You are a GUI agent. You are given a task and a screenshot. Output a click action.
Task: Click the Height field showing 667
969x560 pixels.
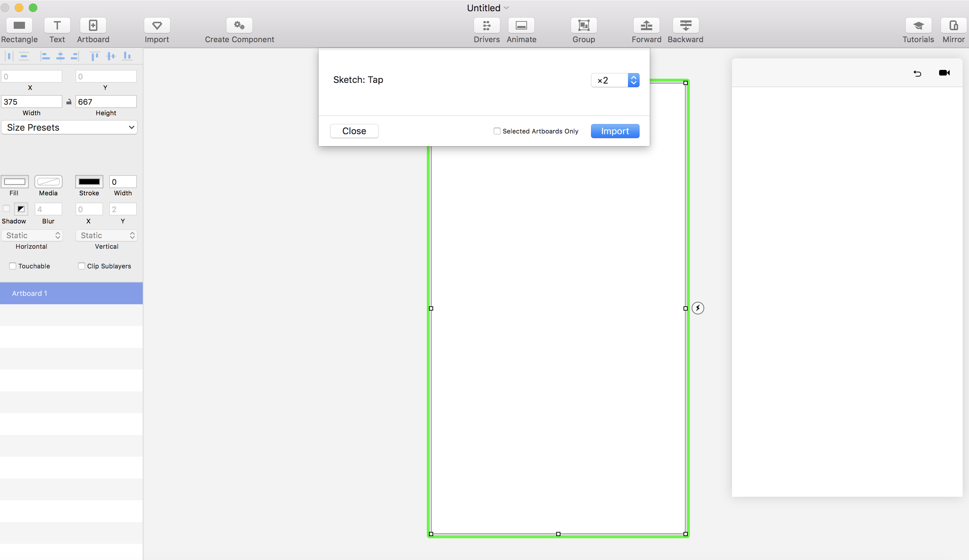pyautogui.click(x=106, y=102)
